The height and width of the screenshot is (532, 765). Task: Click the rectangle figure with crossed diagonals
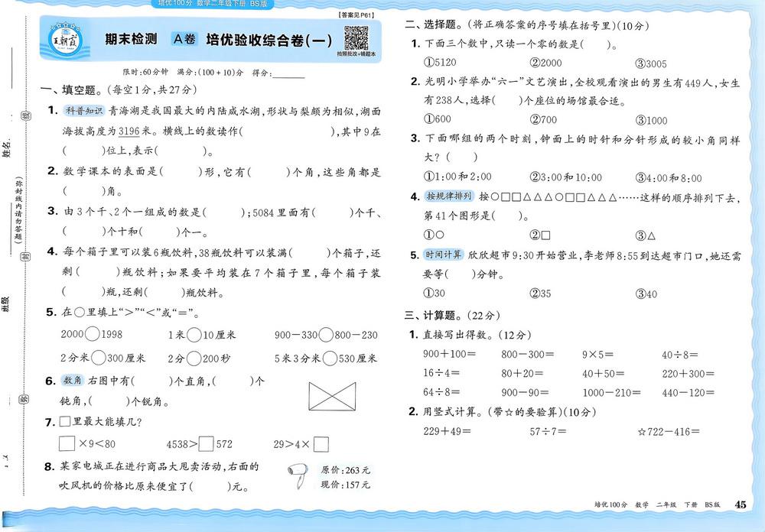tap(332, 396)
